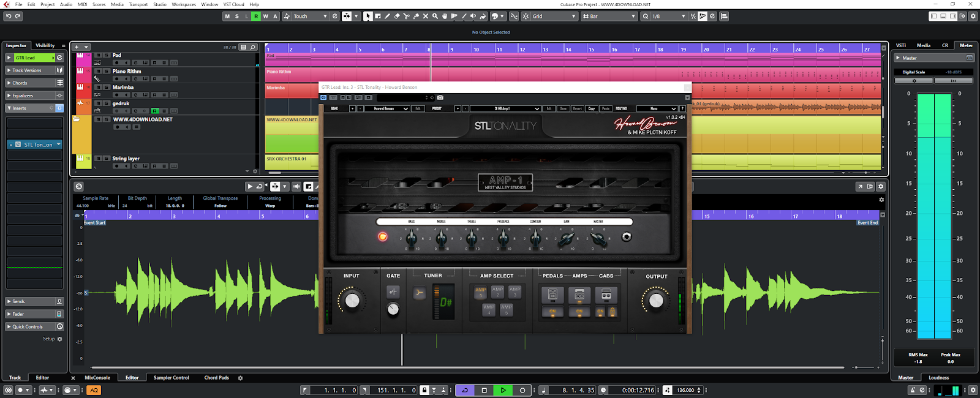
Task: Select the Line tool
Action: [464, 16]
